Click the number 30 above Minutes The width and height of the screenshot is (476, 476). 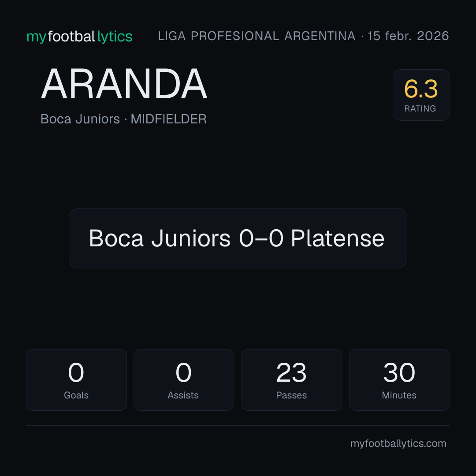click(x=399, y=372)
